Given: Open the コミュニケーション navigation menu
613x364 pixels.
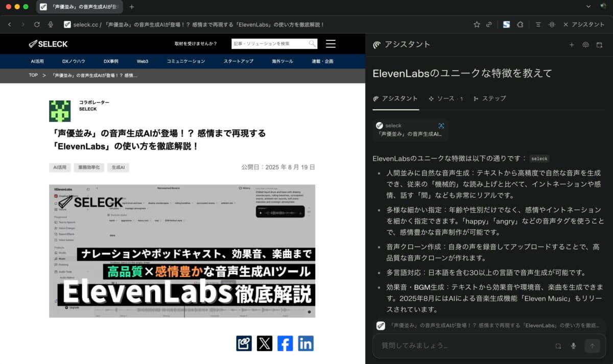Looking at the screenshot, I should pyautogui.click(x=186, y=61).
